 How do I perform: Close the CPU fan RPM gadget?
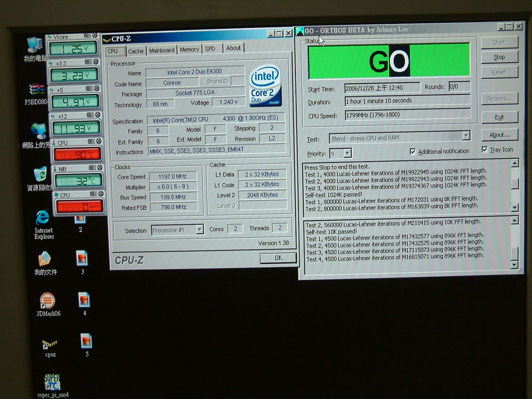point(100,194)
